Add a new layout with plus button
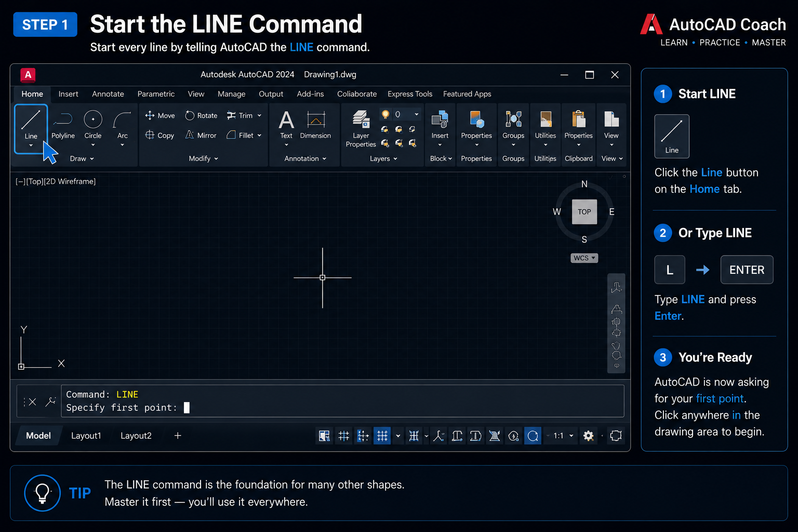Viewport: 798px width, 532px height. (178, 436)
